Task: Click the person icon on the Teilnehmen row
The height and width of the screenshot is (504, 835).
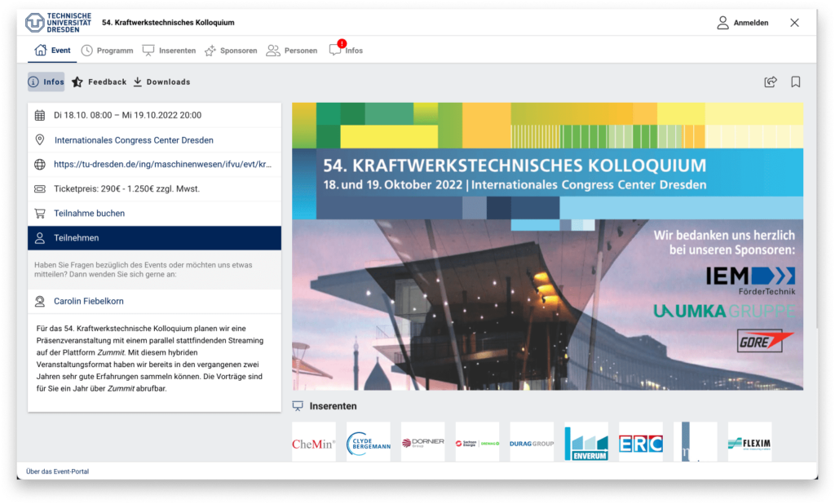Action: coord(39,237)
